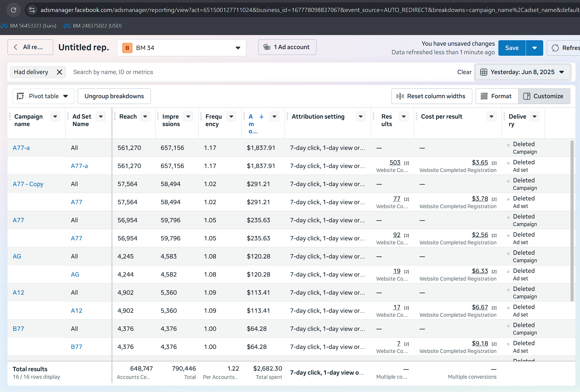Open BM 248375022 (USD) bookmark
580x392 pixels.
pos(93,26)
